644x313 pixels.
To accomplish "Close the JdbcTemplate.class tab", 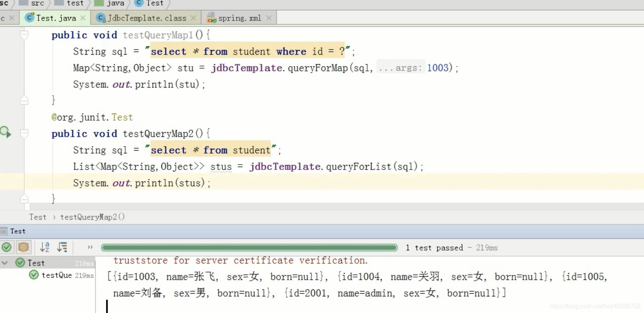I will (193, 18).
